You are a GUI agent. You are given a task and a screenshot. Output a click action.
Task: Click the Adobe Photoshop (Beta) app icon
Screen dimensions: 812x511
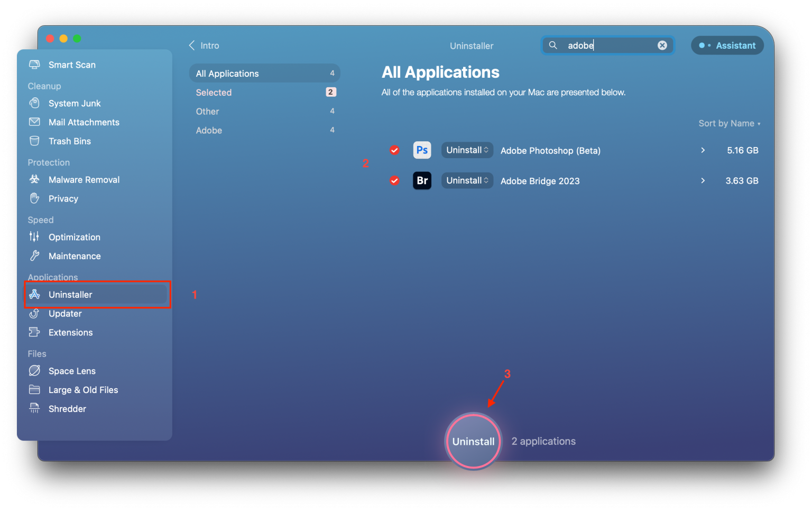(422, 150)
